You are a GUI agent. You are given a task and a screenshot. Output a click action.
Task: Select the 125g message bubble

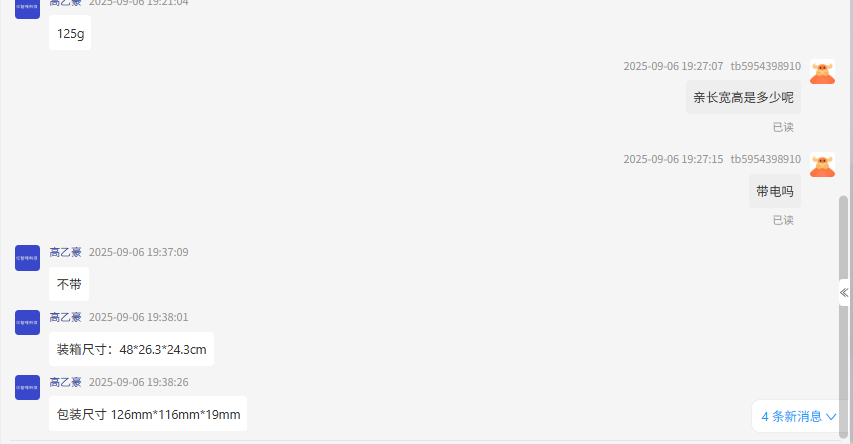click(x=70, y=33)
